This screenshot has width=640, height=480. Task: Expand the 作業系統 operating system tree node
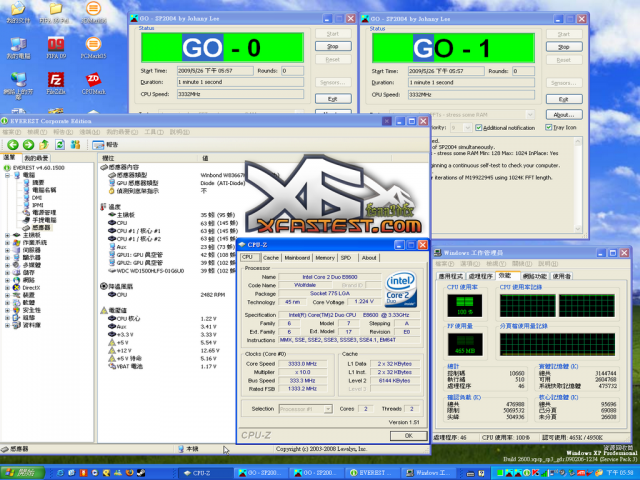(7, 242)
